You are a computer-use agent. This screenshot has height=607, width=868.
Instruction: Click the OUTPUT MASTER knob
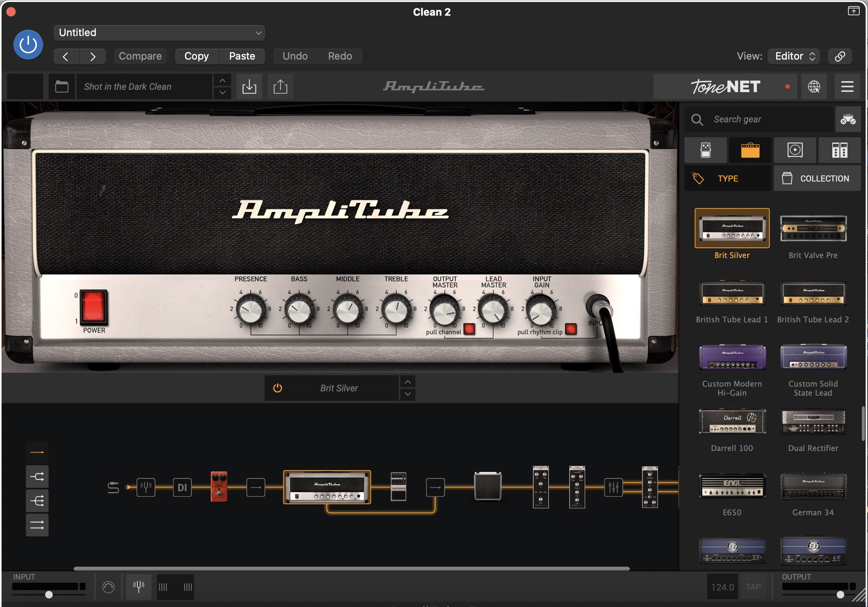click(x=445, y=310)
